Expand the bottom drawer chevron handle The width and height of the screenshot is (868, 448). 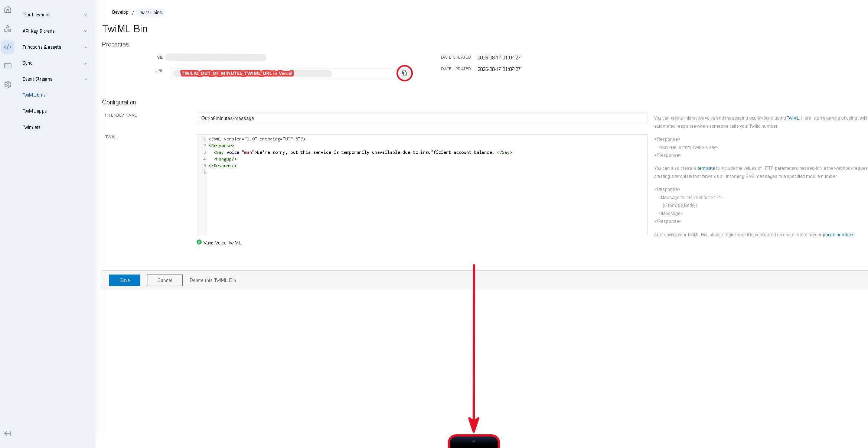[x=474, y=442]
